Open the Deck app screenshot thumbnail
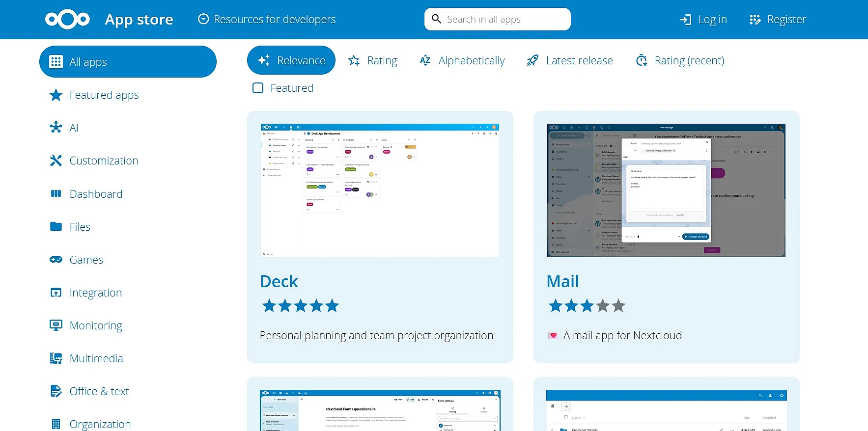868x431 pixels. 380,190
